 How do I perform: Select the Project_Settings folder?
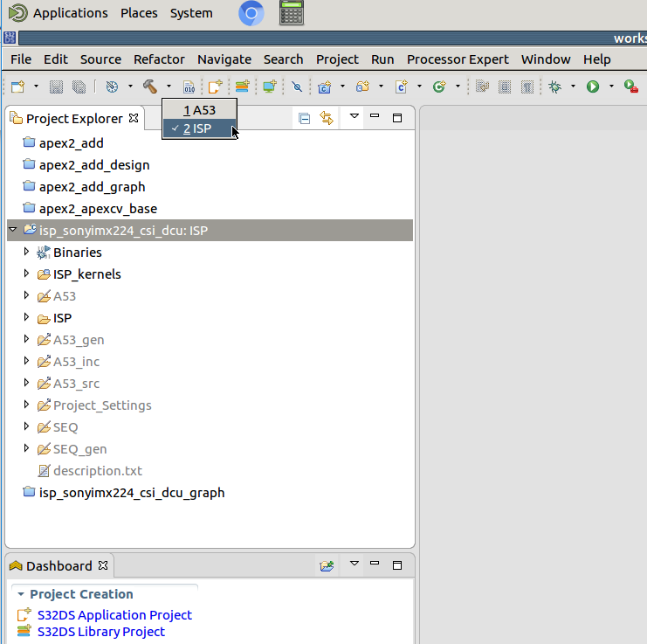[x=102, y=405]
